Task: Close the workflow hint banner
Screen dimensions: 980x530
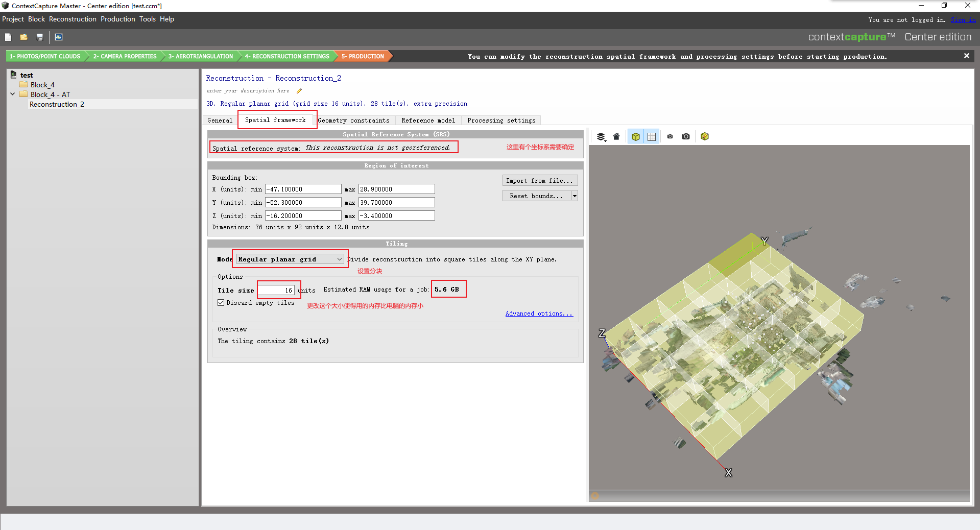Action: click(966, 56)
